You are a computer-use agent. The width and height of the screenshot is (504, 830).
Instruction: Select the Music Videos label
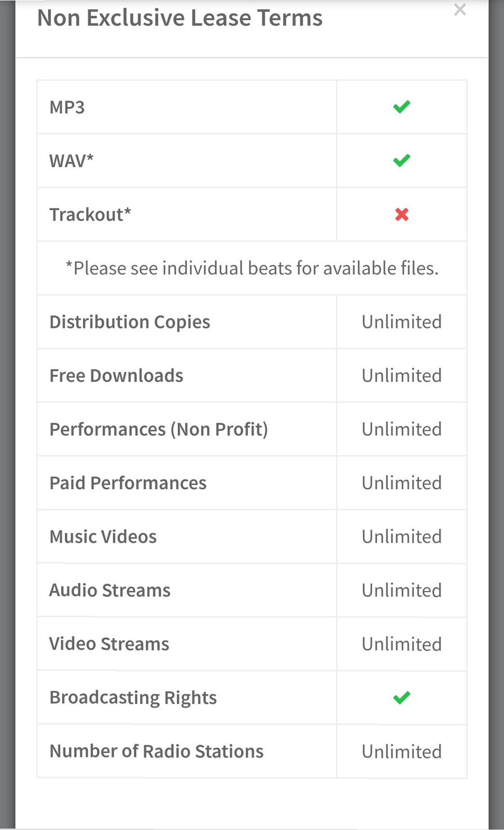[103, 537]
